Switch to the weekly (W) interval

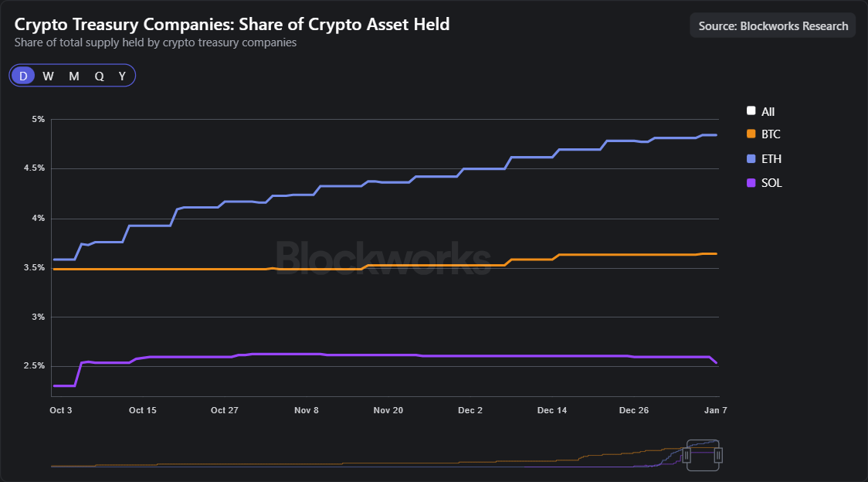tap(48, 76)
